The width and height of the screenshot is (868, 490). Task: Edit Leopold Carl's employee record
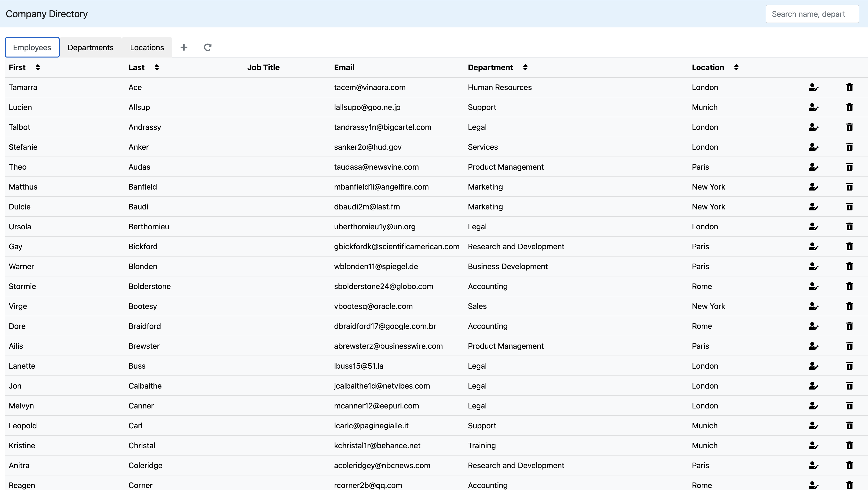click(813, 426)
